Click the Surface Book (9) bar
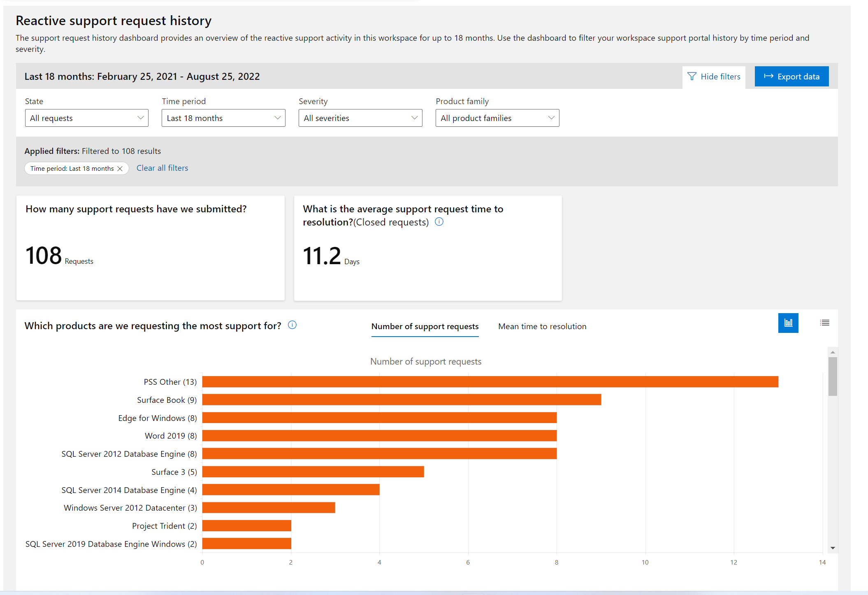The height and width of the screenshot is (595, 868). click(402, 400)
